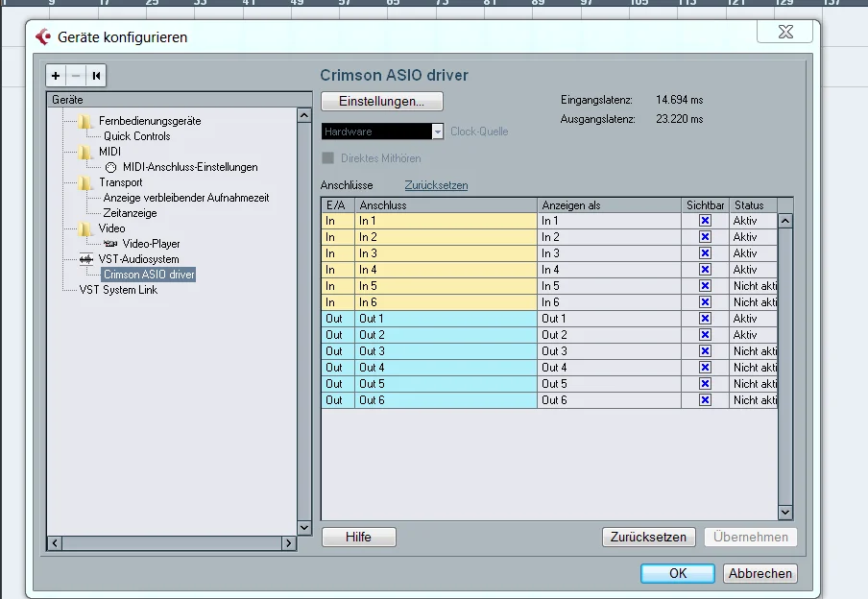
Task: Open the Hardware clock source dropdown
Action: [438, 132]
